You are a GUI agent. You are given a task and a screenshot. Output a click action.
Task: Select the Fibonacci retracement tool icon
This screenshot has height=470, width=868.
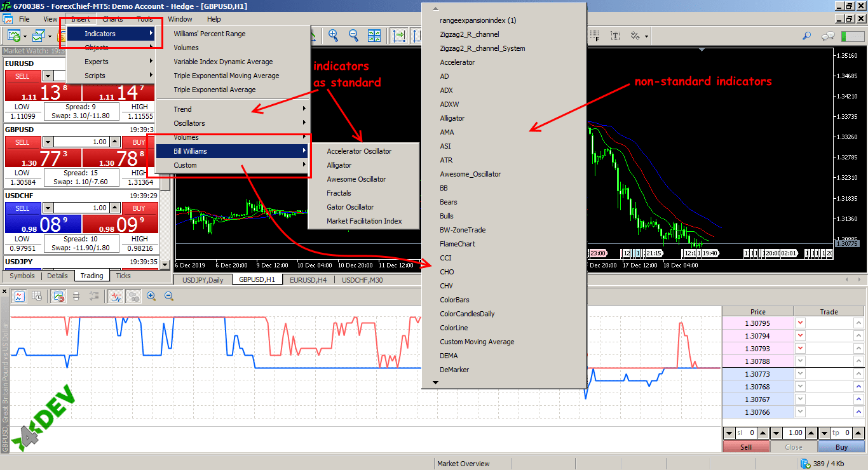[x=594, y=36]
